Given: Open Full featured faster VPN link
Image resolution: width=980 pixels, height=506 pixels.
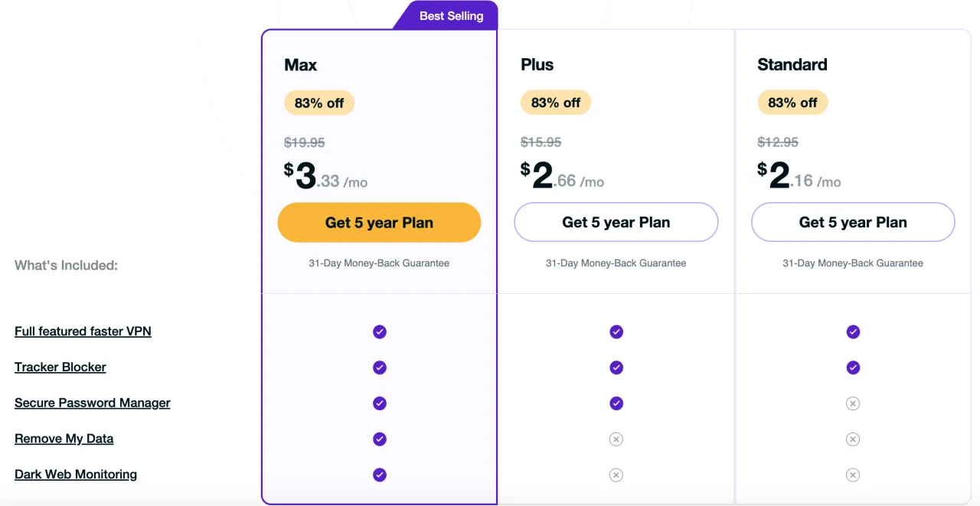Looking at the screenshot, I should point(83,331).
